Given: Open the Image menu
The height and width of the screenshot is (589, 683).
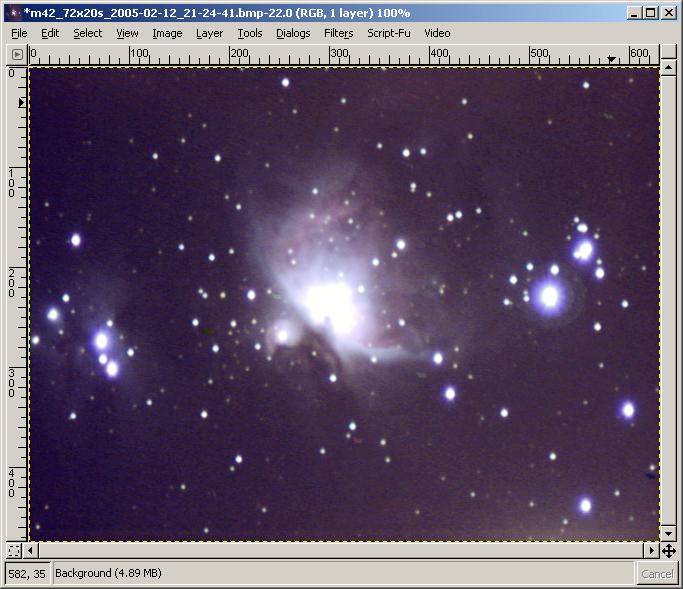Looking at the screenshot, I should tap(167, 33).
